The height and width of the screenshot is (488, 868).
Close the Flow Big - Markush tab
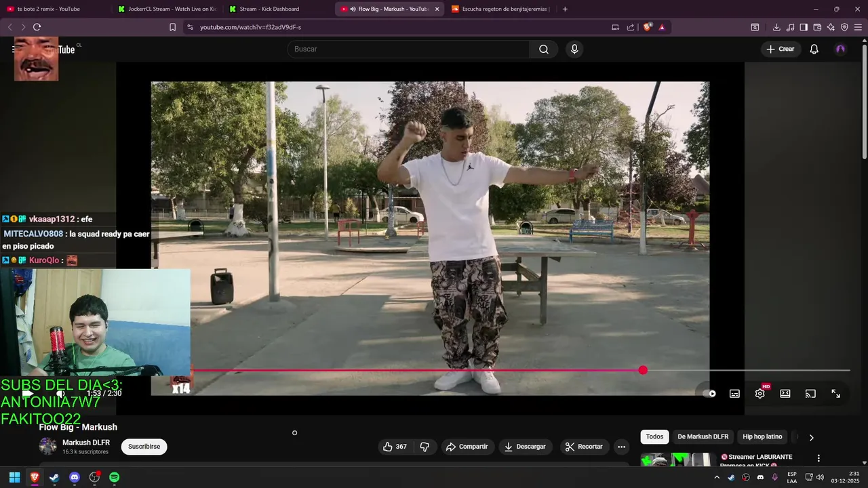437,9
